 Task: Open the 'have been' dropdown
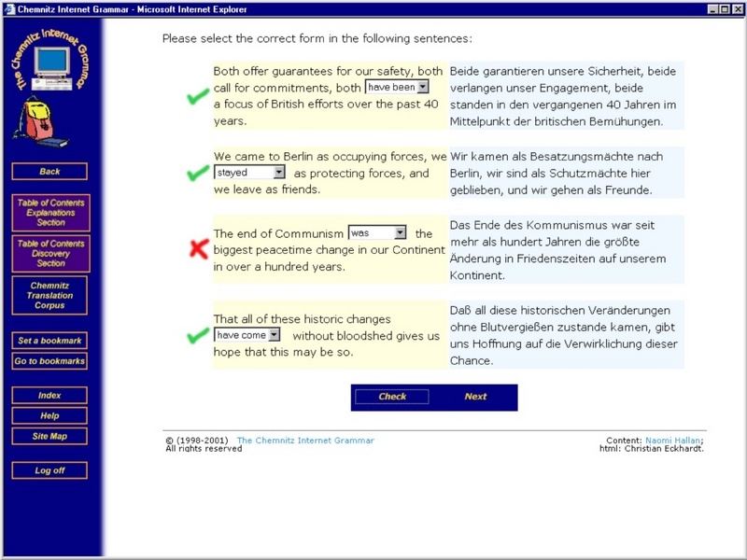(397, 87)
